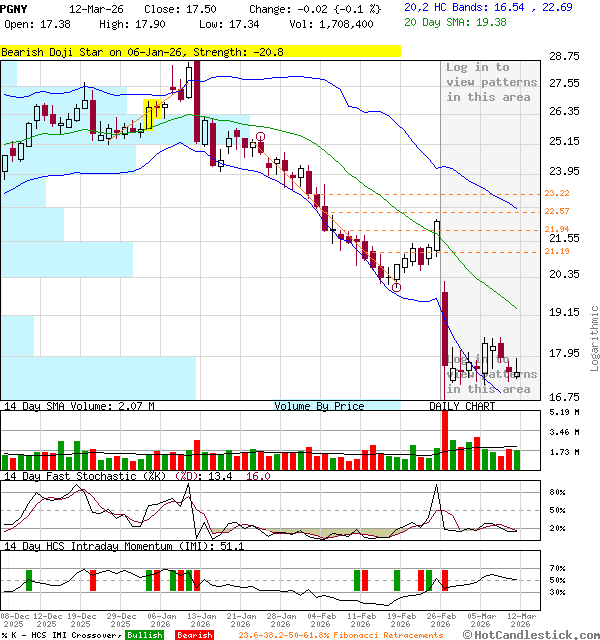Click the PGNY ticker symbol
This screenshot has height=640, width=600.
coord(15,8)
